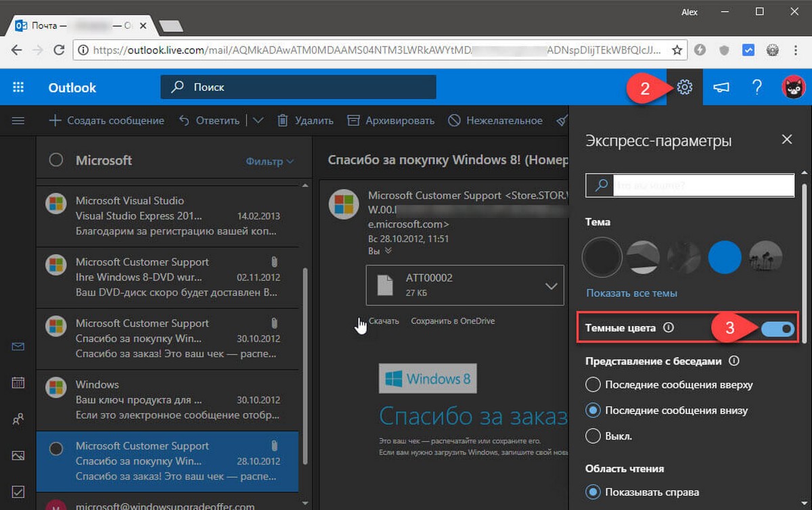Screen dimensions: 812x510
Task: Open the cat account avatar
Action: tap(793, 87)
